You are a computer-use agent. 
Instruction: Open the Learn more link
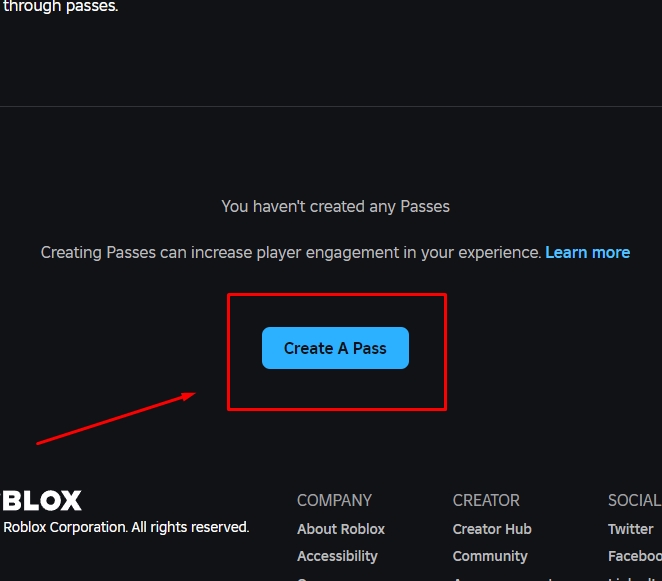tap(587, 252)
